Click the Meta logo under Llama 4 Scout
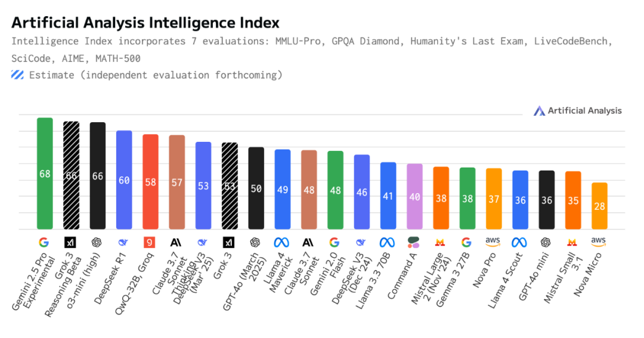 520,243
